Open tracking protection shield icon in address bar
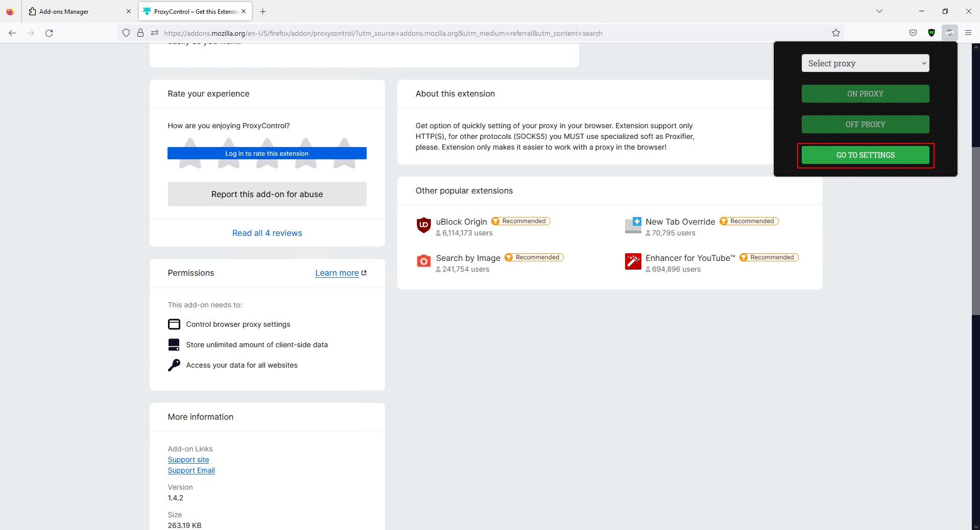Image resolution: width=980 pixels, height=530 pixels. coord(126,33)
